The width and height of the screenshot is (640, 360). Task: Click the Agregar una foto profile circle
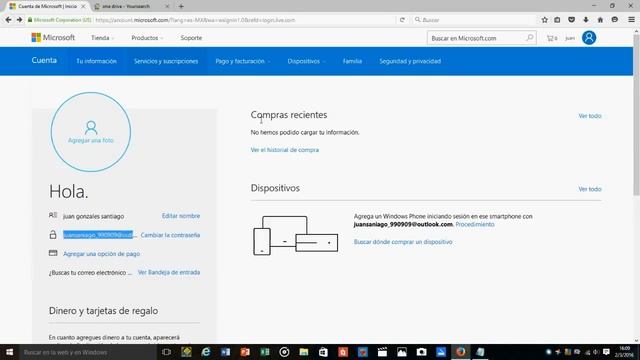point(91,132)
